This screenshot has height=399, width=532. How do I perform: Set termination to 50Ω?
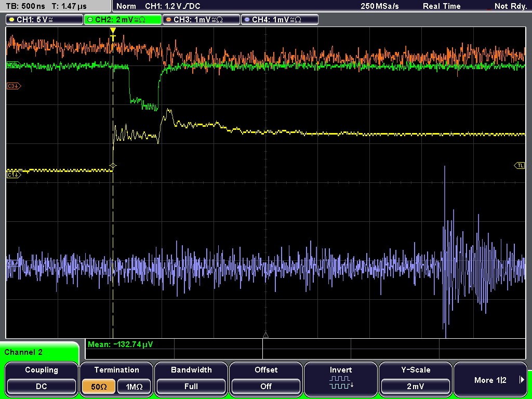99,387
